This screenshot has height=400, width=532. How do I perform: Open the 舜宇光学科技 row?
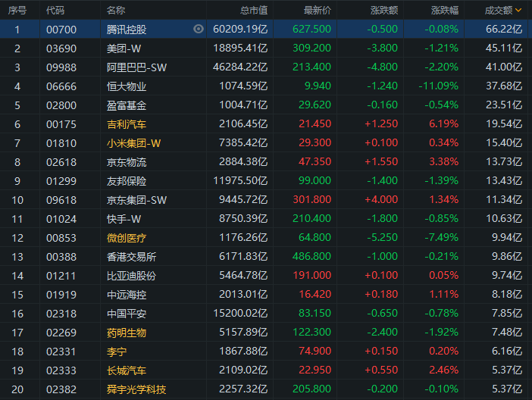pos(136,389)
